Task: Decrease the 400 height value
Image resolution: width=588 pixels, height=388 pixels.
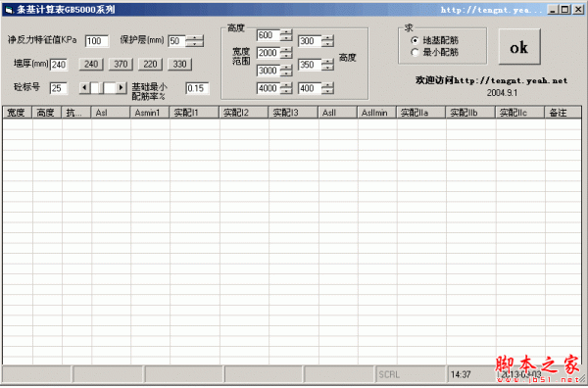Action: (x=327, y=91)
